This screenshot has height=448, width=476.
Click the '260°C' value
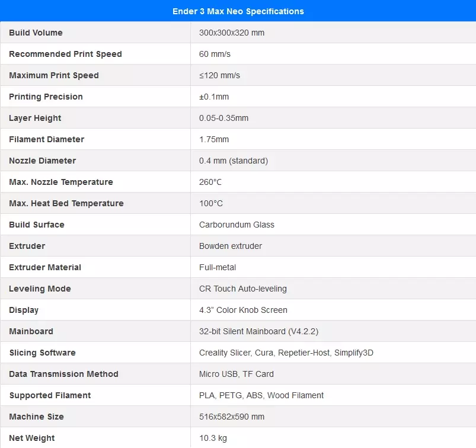[210, 182]
